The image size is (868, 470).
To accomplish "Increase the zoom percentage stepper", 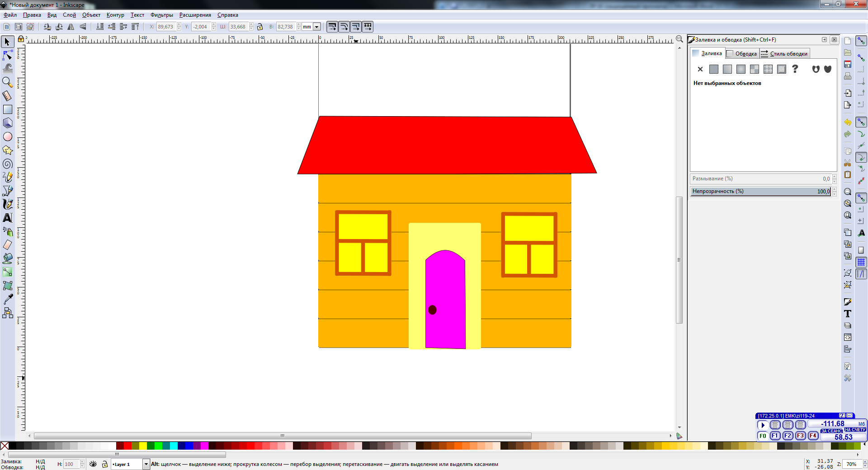I will 865,462.
